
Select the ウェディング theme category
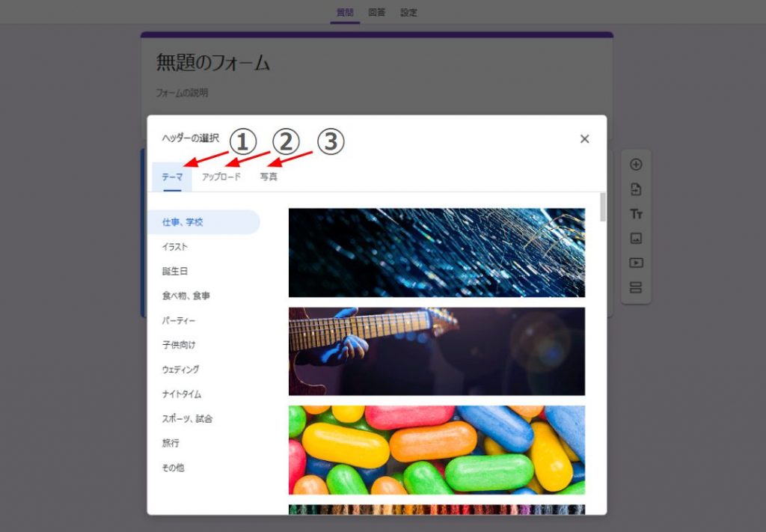[181, 370]
